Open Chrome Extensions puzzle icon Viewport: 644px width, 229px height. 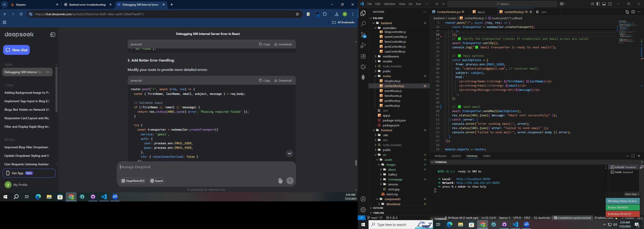coord(325,14)
